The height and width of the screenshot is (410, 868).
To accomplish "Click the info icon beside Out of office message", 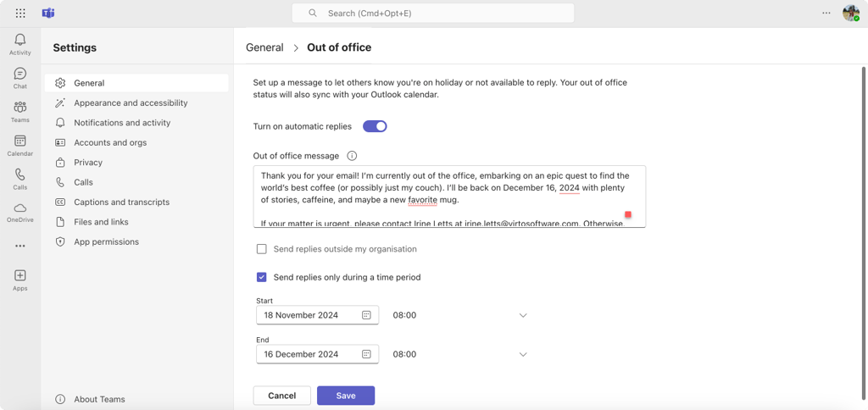I will (x=352, y=156).
